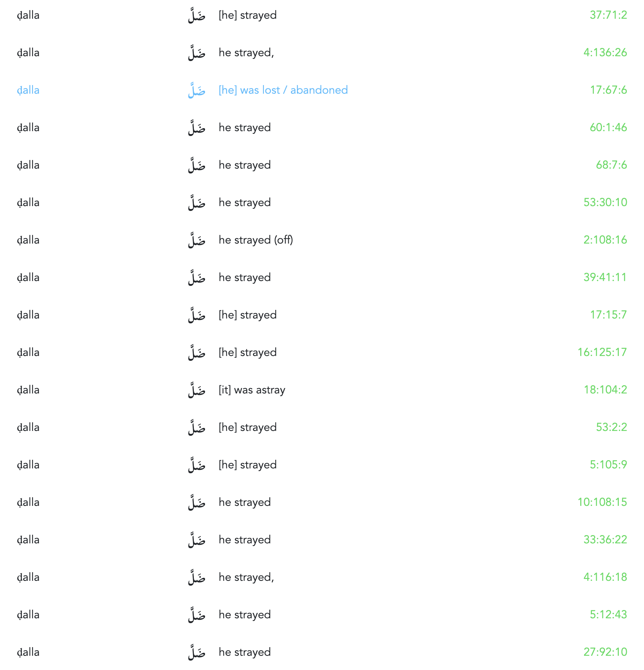Select the "he strayed (off)" entry text
The width and height of the screenshot is (644, 670).
256,240
